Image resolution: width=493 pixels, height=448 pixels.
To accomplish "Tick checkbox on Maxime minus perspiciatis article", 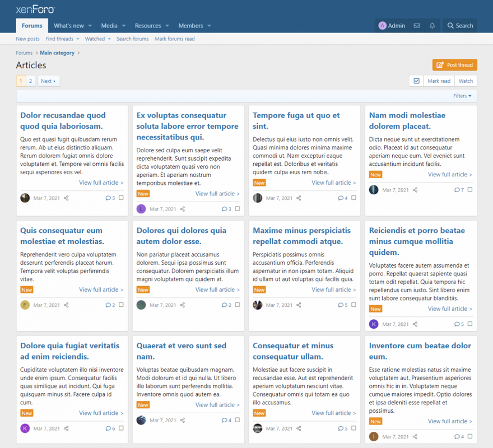I will click(354, 305).
